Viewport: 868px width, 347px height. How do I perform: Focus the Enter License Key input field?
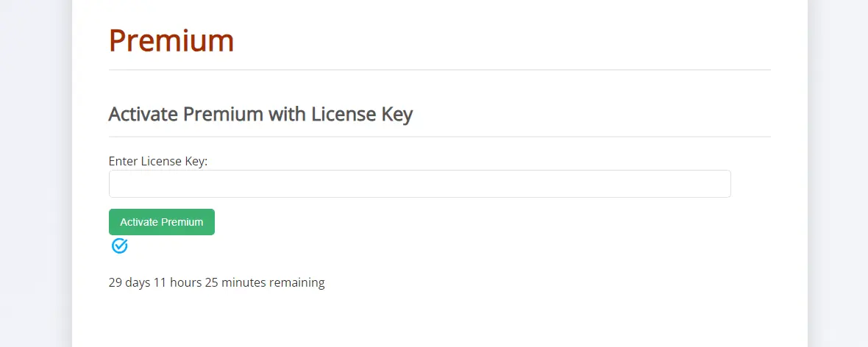tap(419, 184)
